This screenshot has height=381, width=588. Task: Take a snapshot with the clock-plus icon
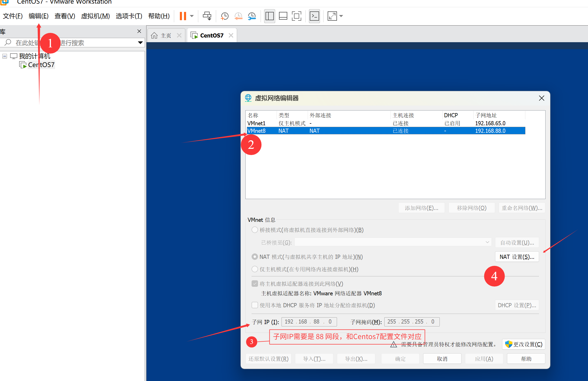point(224,16)
